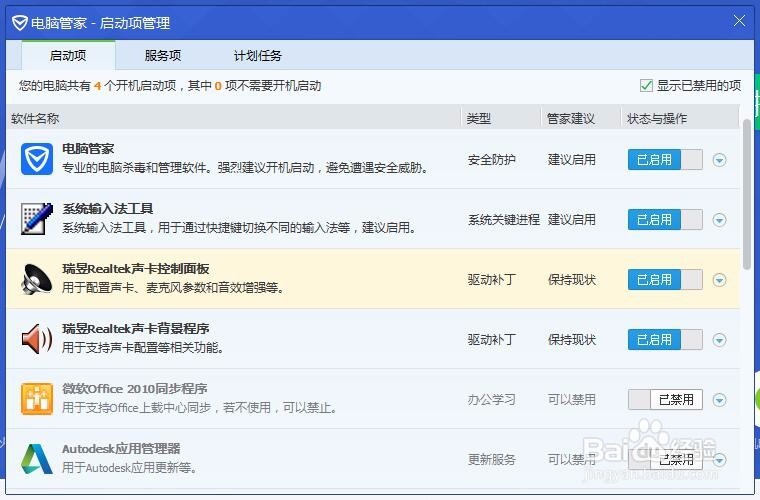Select 瑞昱Realtek声卡控制面板 title text
760x500 pixels.
(136, 269)
